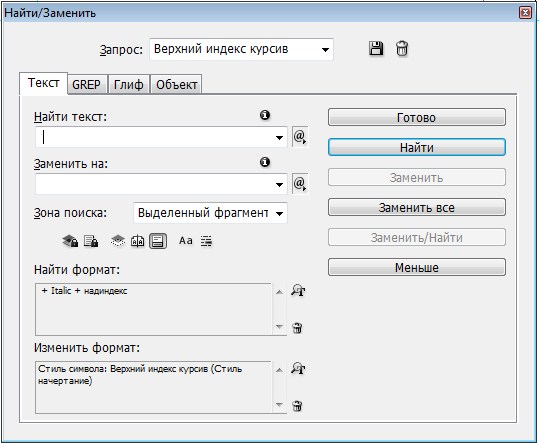Toggle the include footnotes option
539x443 pixels.
[158, 241]
